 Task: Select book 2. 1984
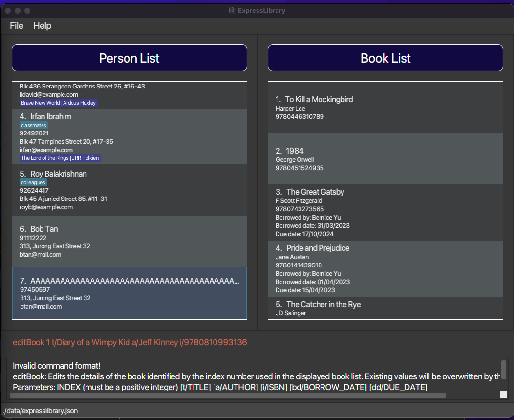click(x=385, y=158)
